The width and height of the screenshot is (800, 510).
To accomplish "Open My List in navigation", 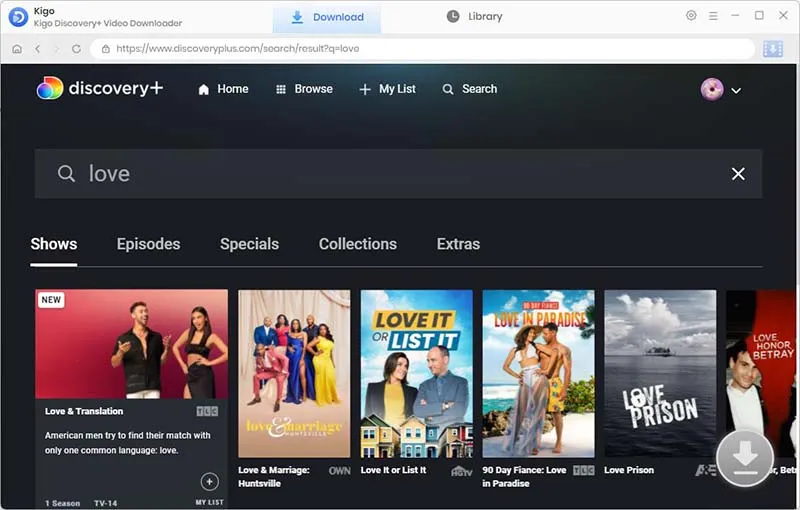I will tap(388, 89).
